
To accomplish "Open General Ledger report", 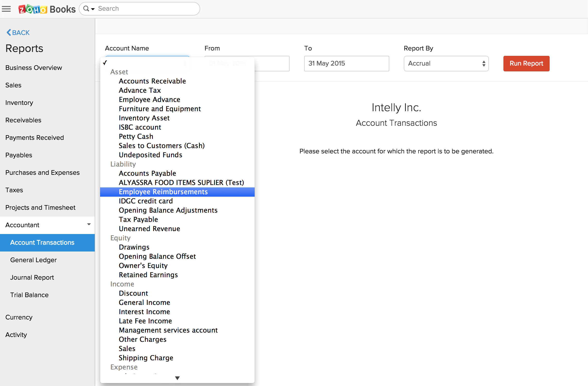I will pos(33,260).
